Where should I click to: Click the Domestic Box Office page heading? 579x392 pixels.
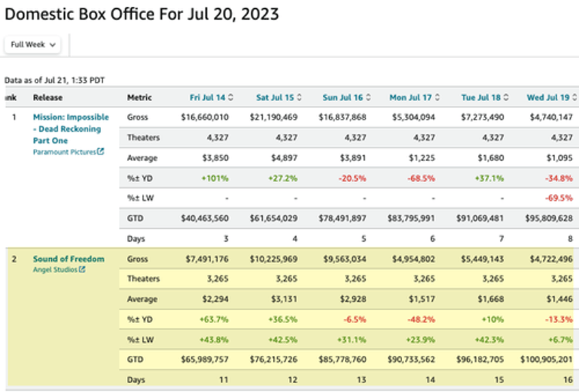[142, 14]
